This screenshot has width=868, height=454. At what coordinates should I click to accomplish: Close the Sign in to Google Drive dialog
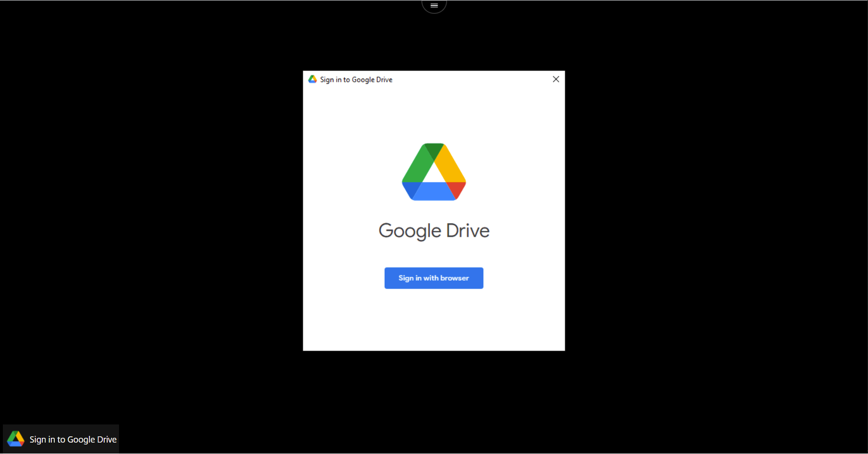[556, 79]
